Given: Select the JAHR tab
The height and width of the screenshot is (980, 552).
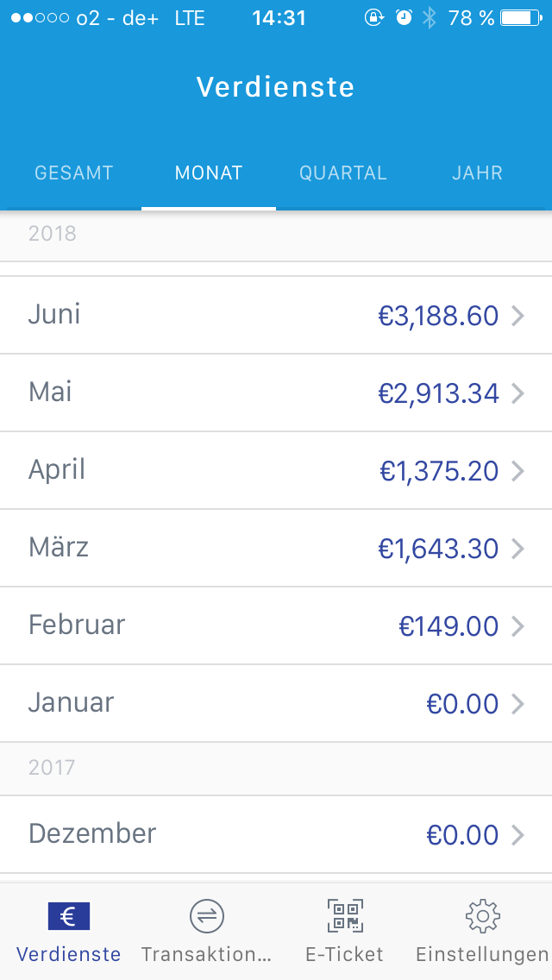Looking at the screenshot, I should 477,173.
